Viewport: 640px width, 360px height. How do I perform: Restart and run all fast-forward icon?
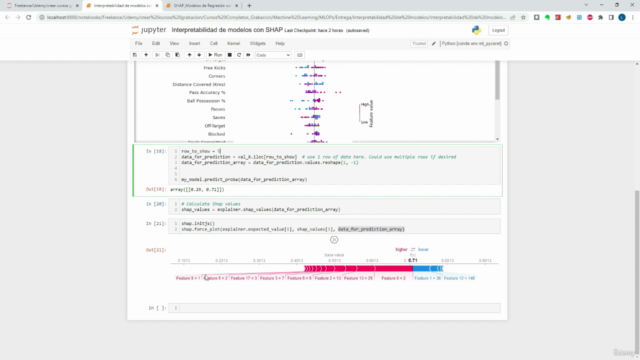248,55
